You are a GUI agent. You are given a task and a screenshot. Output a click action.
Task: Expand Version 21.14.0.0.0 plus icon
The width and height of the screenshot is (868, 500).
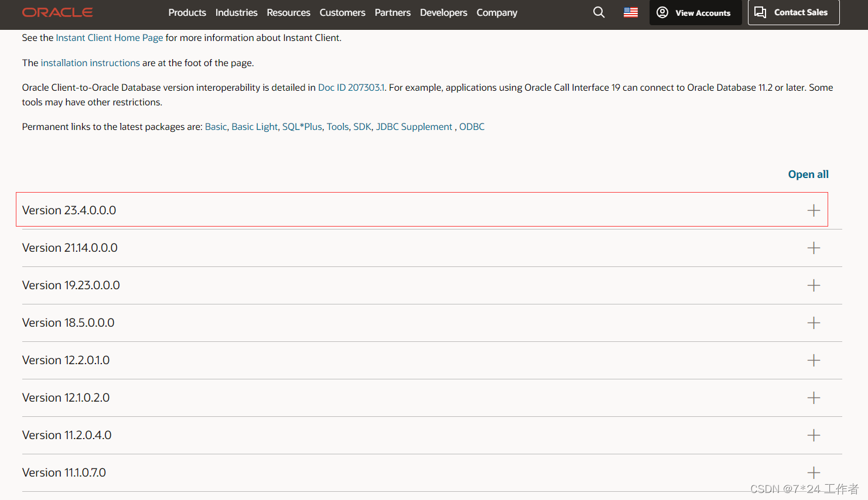(x=814, y=248)
